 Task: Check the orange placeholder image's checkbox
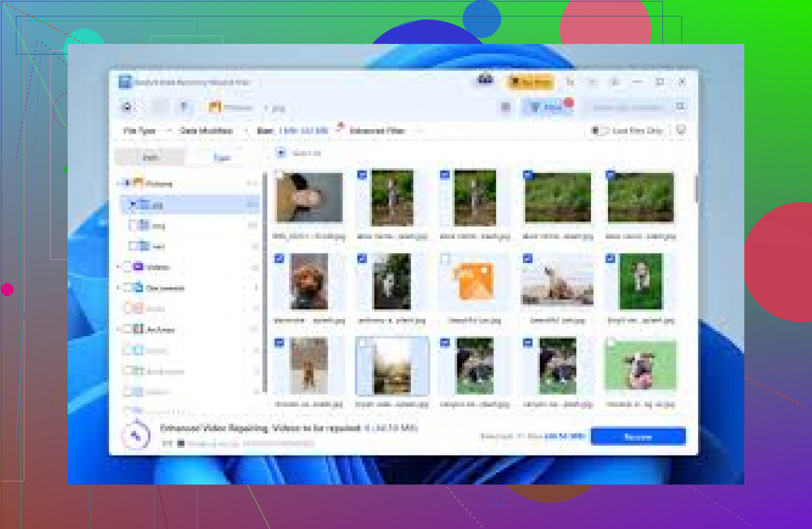point(445,259)
